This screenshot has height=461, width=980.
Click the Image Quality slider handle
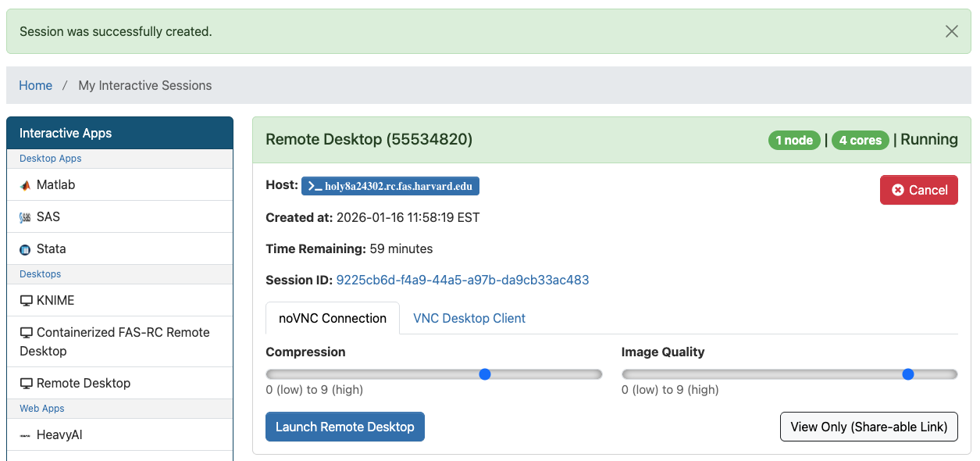point(907,374)
